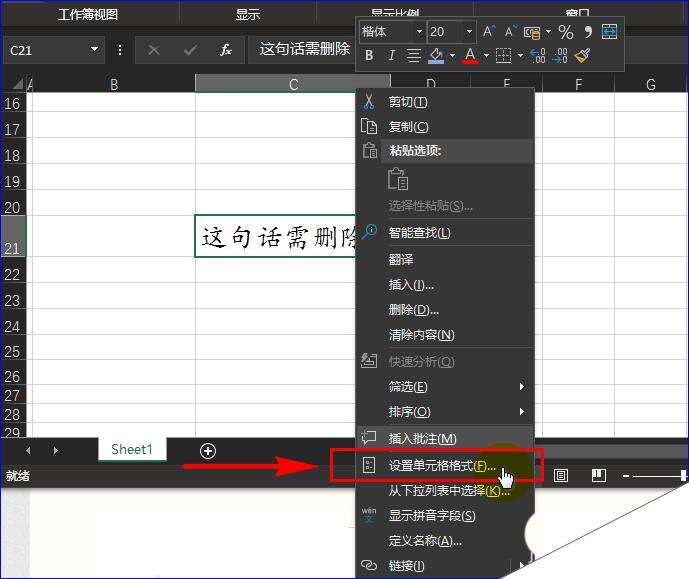The width and height of the screenshot is (689, 579).
Task: Choose 插入批注(M) menu entry
Action: pos(444,438)
